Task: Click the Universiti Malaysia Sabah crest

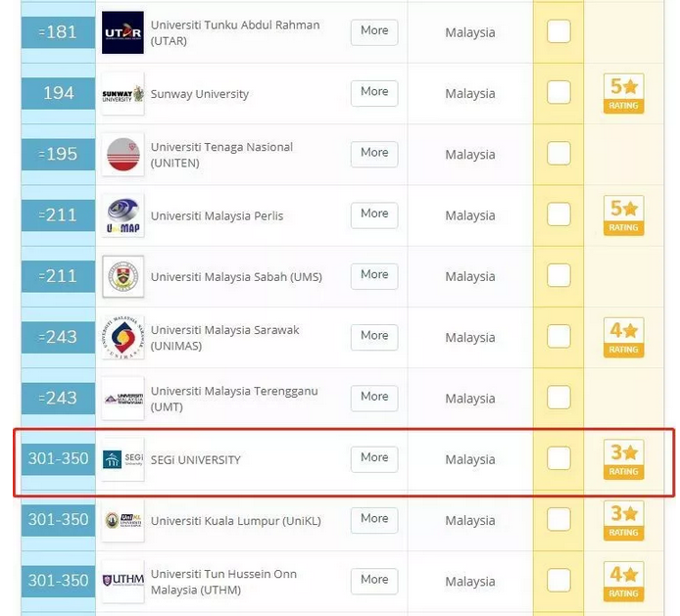Action: click(x=122, y=277)
